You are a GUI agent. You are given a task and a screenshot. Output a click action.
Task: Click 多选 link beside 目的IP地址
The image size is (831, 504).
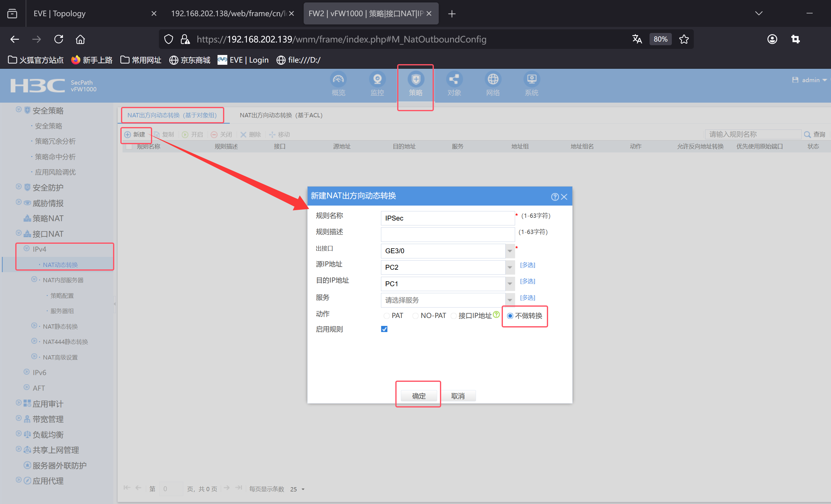tap(527, 281)
